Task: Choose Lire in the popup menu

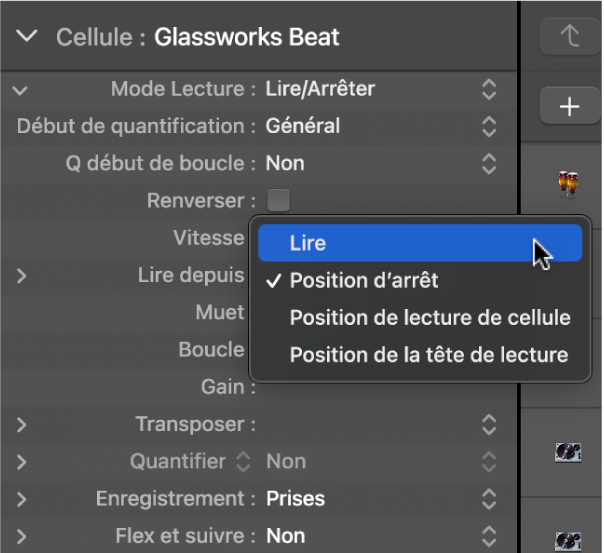Action: tap(420, 243)
